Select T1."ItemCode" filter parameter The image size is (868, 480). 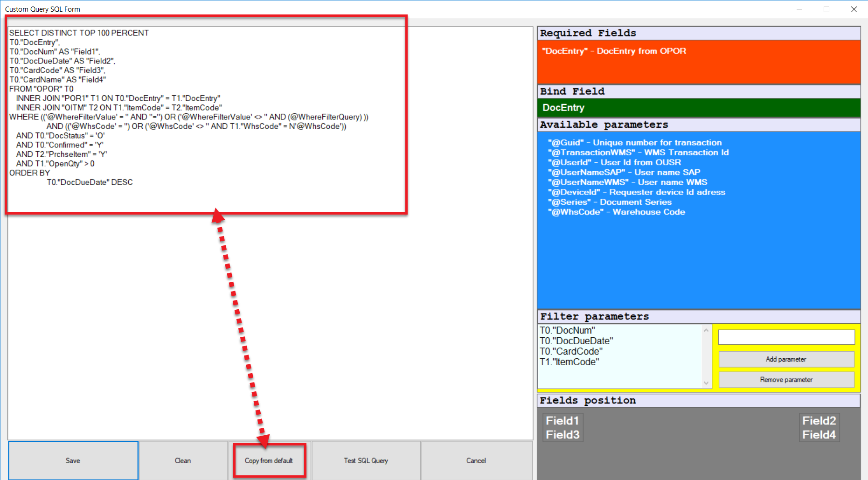tap(569, 362)
